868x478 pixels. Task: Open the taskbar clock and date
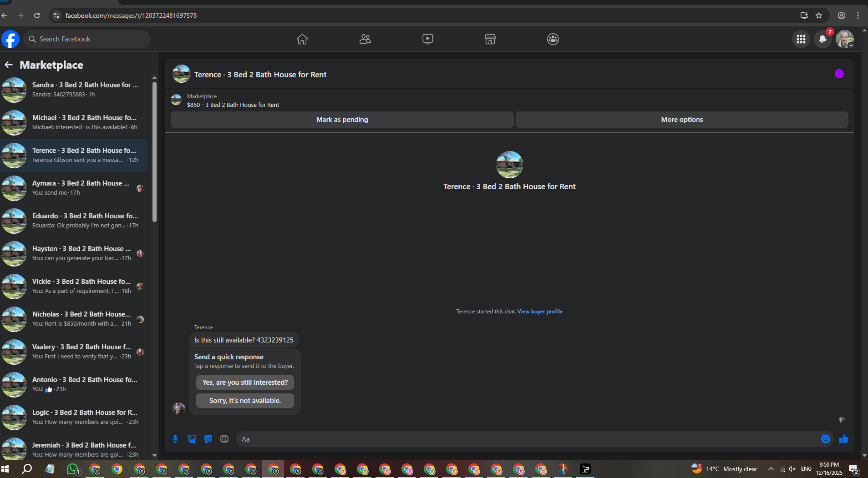[x=829, y=469]
